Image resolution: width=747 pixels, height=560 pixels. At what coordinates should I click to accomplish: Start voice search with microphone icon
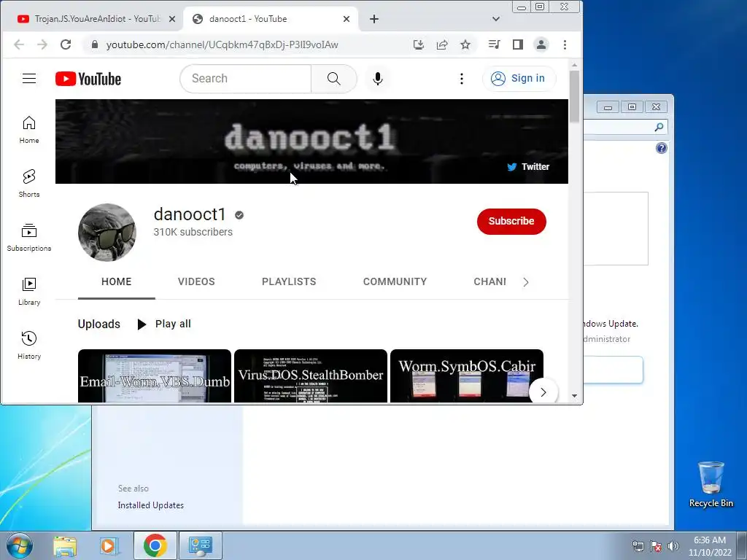[378, 79]
